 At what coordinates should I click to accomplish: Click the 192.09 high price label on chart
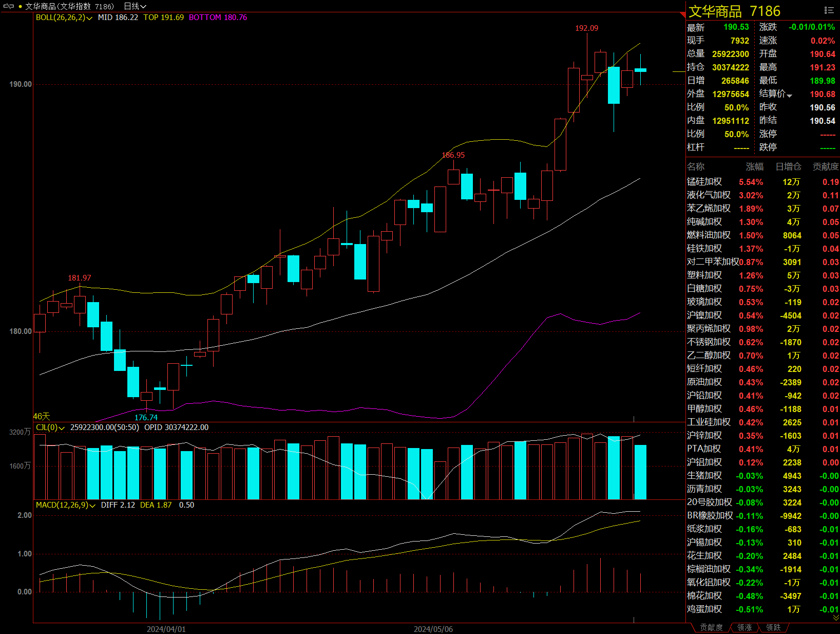586,28
